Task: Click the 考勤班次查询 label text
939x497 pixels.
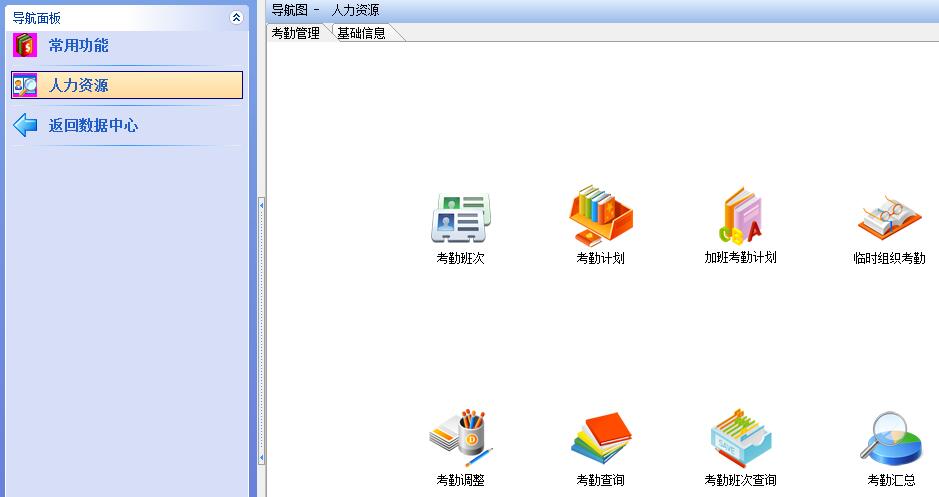Action: [740, 480]
